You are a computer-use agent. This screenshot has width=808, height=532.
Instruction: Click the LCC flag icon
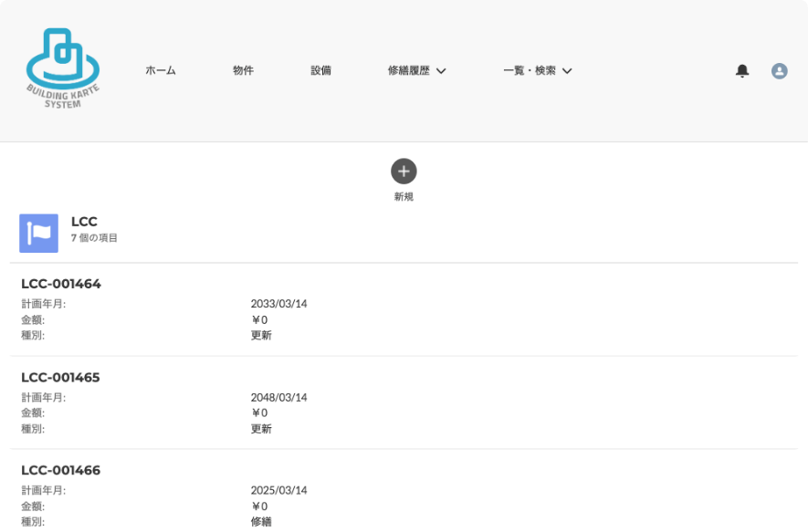pyautogui.click(x=38, y=234)
